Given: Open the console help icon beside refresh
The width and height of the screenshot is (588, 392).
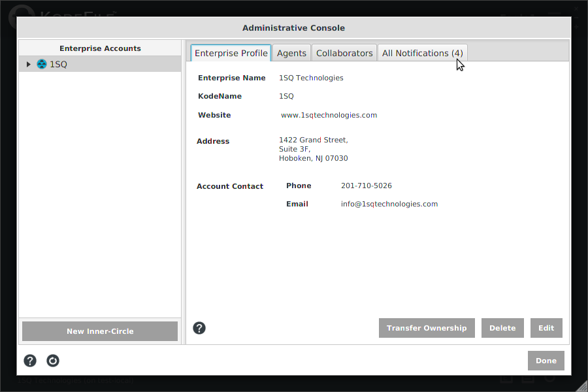Looking at the screenshot, I should (x=30, y=361).
